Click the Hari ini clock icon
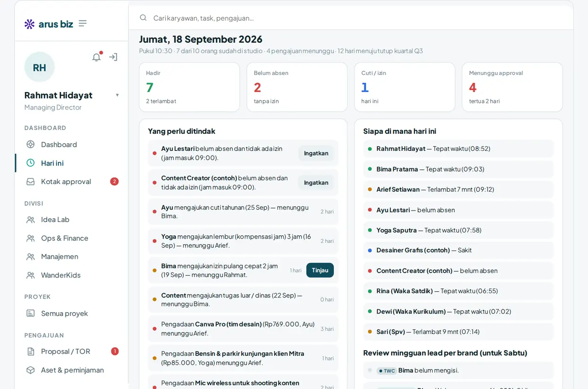The image size is (588, 389). coord(30,163)
